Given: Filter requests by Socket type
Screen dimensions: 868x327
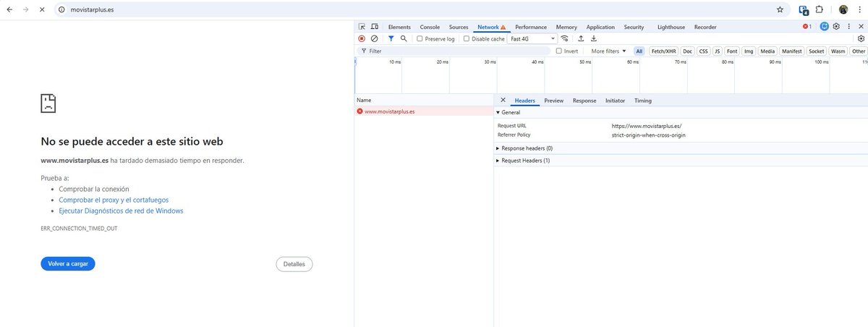Looking at the screenshot, I should pyautogui.click(x=817, y=51).
